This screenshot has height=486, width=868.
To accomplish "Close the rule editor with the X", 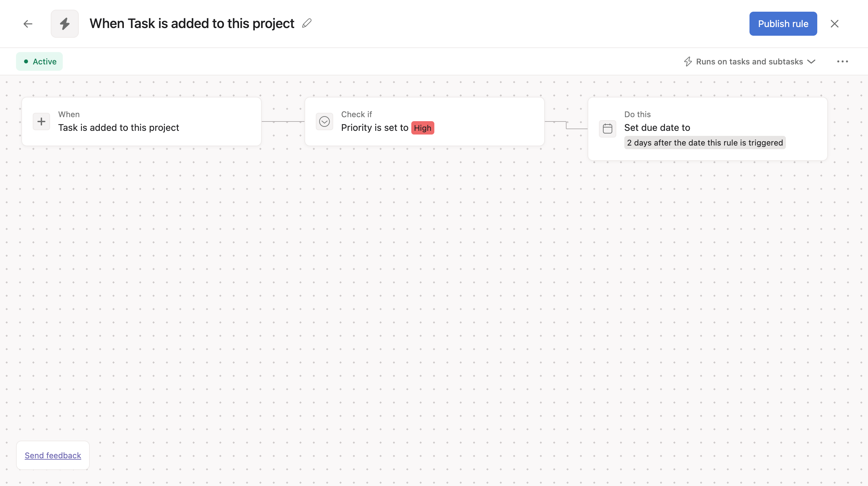I will pos(834,24).
